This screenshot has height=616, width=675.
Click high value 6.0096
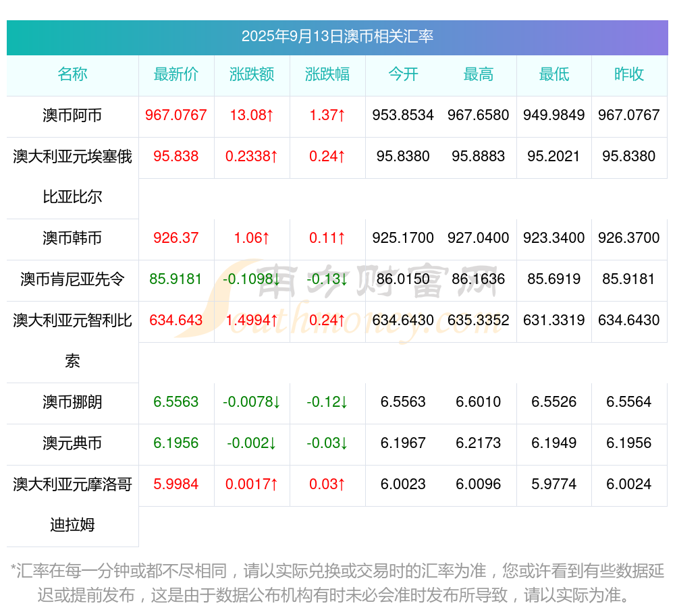click(x=479, y=484)
